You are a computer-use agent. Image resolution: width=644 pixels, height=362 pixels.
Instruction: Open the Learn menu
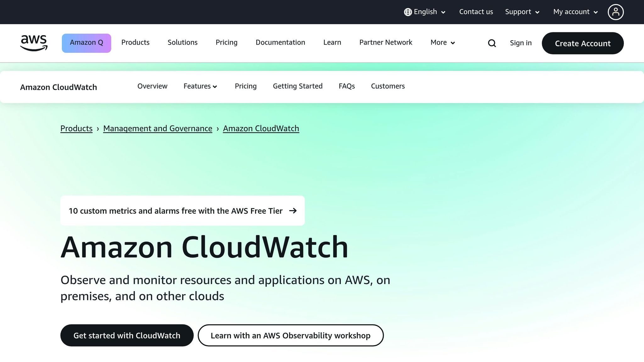332,42
